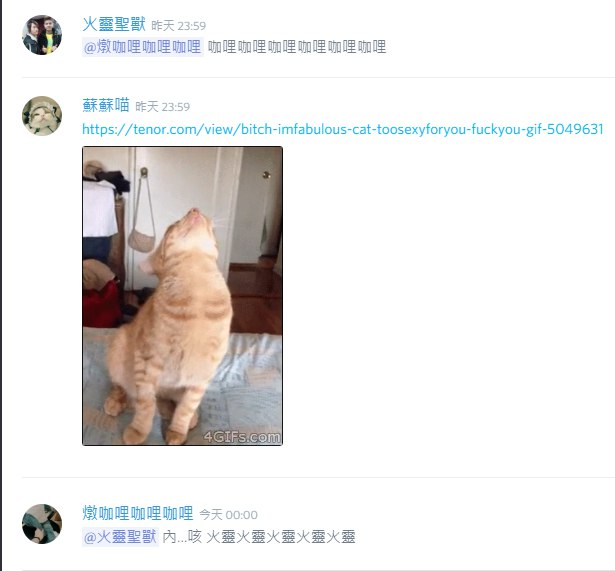The height and width of the screenshot is (571, 615).
Task: Open the orange cat GIF preview
Action: tap(182, 296)
